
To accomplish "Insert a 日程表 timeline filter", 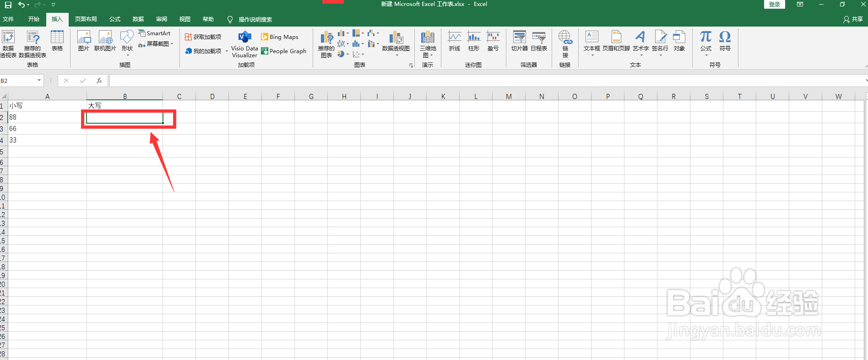I will pyautogui.click(x=539, y=41).
